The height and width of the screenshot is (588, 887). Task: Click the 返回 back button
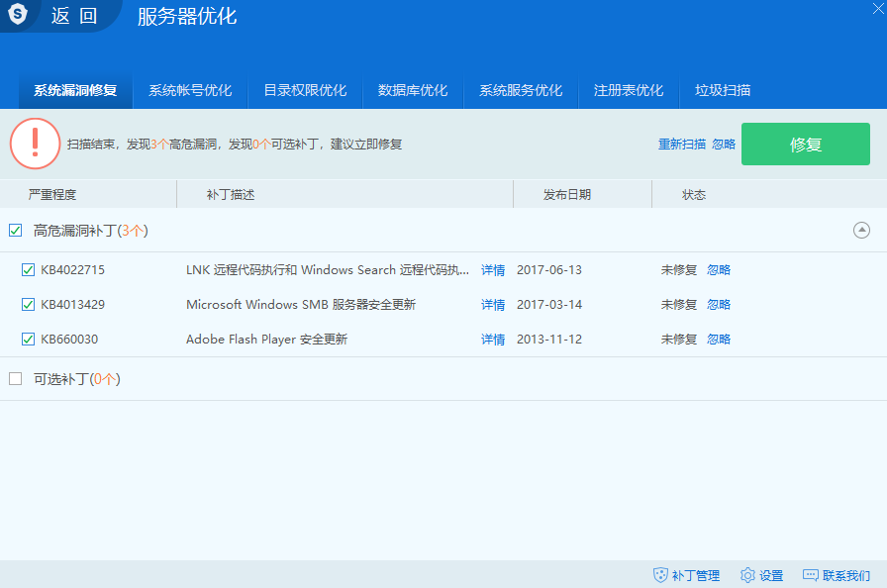pos(74,16)
